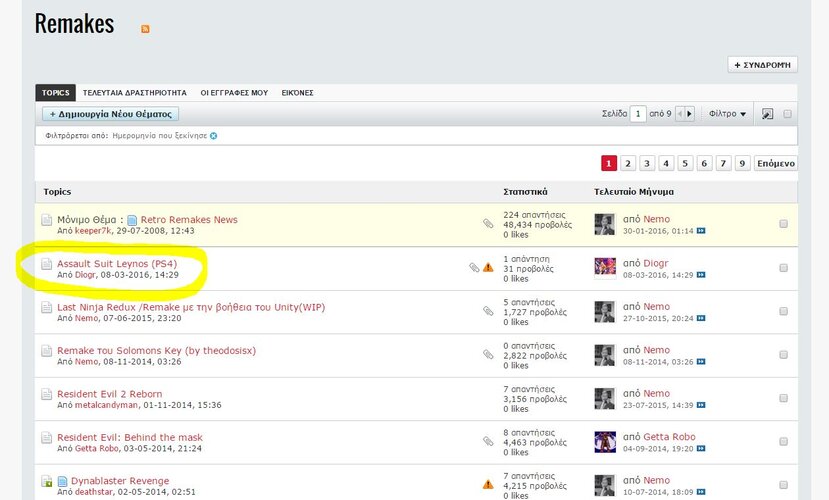Open deathstar author profile link

94,492
